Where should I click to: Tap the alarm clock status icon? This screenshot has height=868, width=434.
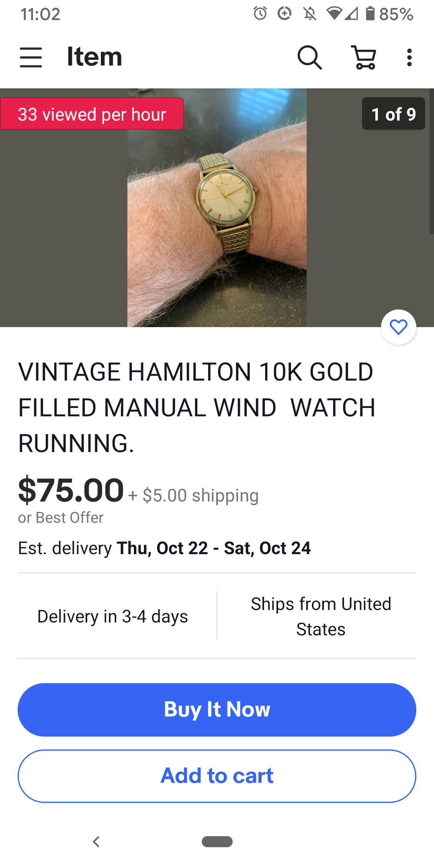click(260, 14)
